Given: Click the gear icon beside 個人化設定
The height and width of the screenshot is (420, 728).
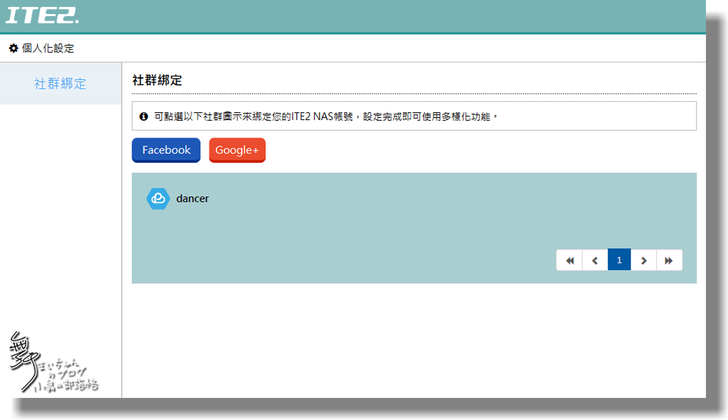Looking at the screenshot, I should tap(13, 48).
